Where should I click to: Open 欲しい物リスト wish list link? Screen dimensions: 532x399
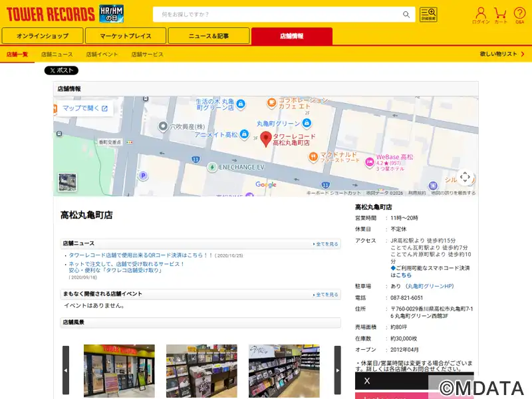click(502, 54)
